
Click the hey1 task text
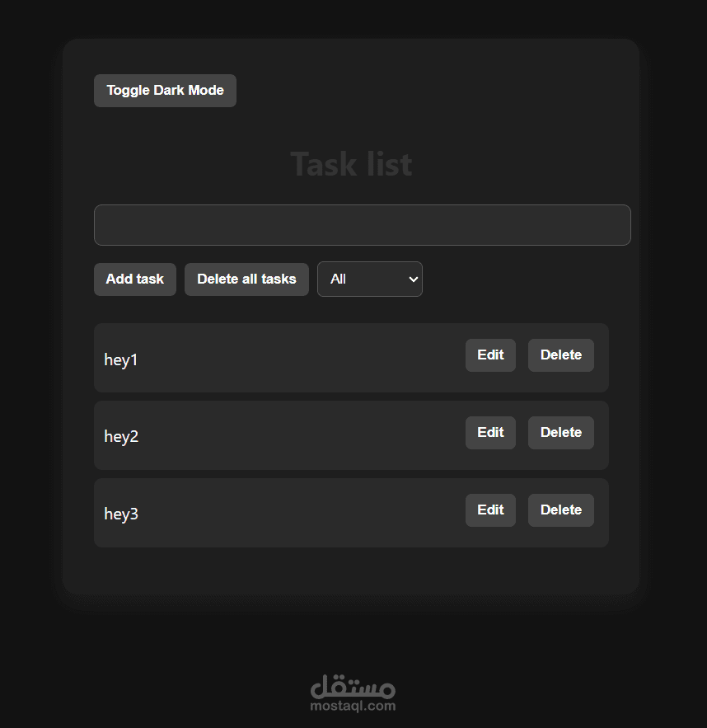click(x=121, y=360)
